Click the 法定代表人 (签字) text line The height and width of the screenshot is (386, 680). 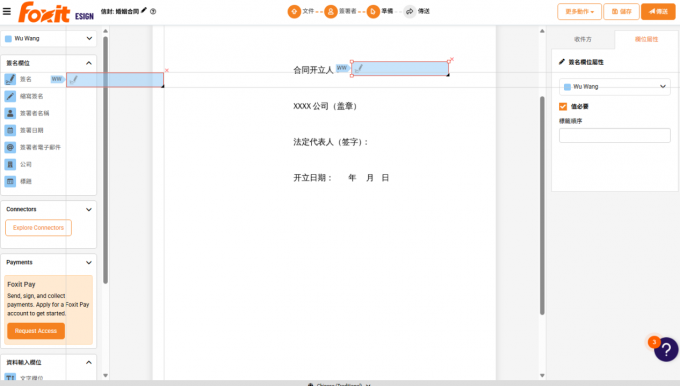coord(330,142)
